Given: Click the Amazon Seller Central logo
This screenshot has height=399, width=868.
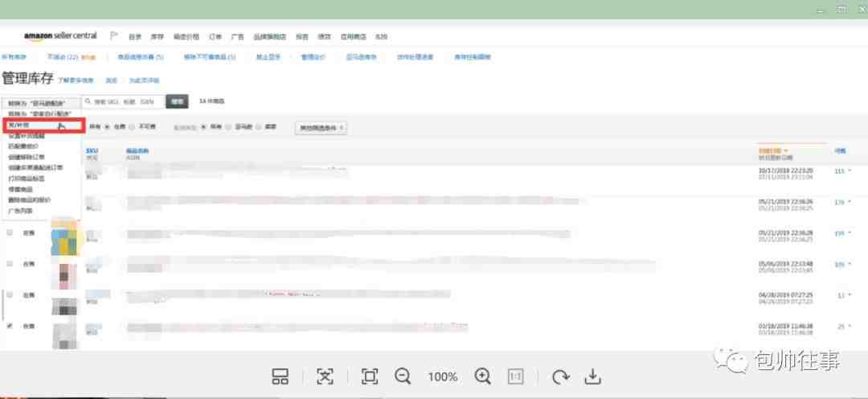Looking at the screenshot, I should pyautogui.click(x=60, y=36).
